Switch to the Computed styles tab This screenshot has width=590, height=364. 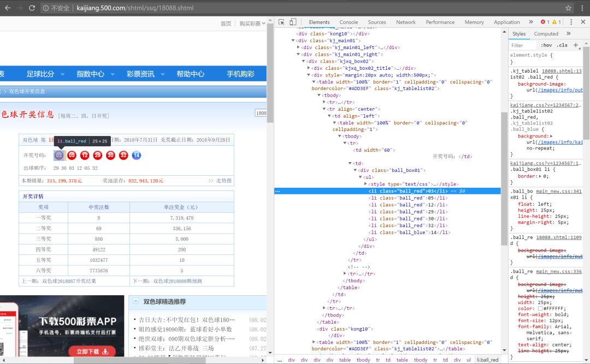click(546, 33)
